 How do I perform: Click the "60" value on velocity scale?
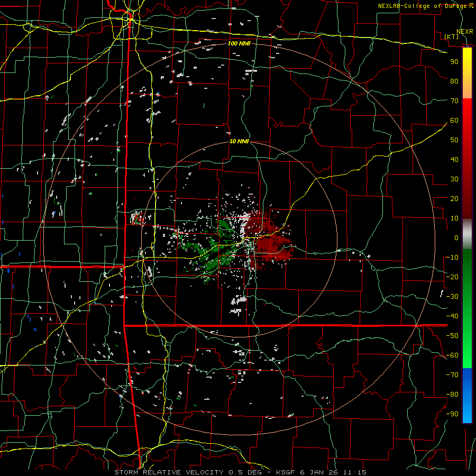[x=454, y=121]
